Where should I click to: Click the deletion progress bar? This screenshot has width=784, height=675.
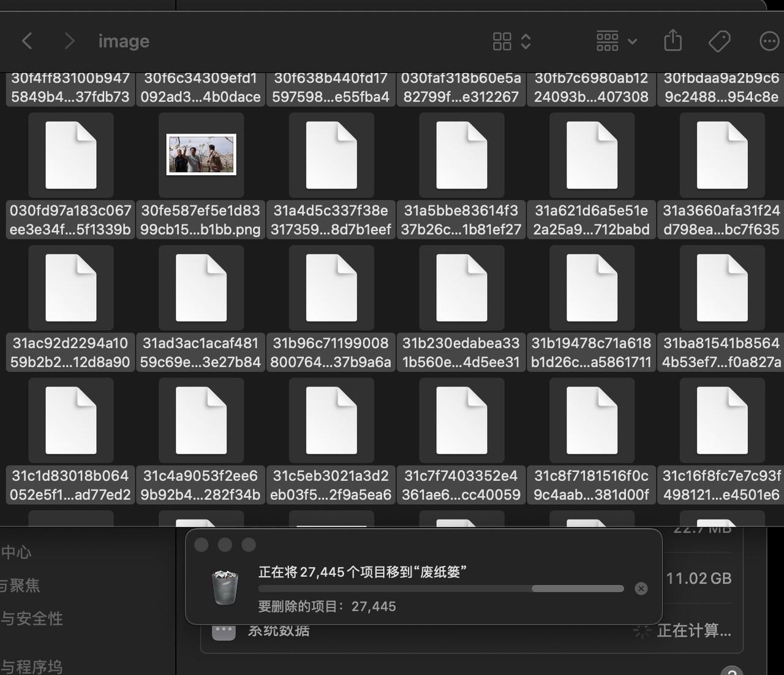[x=441, y=589]
